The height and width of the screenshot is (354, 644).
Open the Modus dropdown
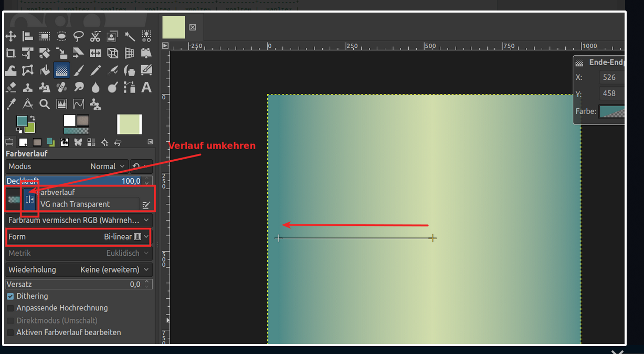[67, 166]
